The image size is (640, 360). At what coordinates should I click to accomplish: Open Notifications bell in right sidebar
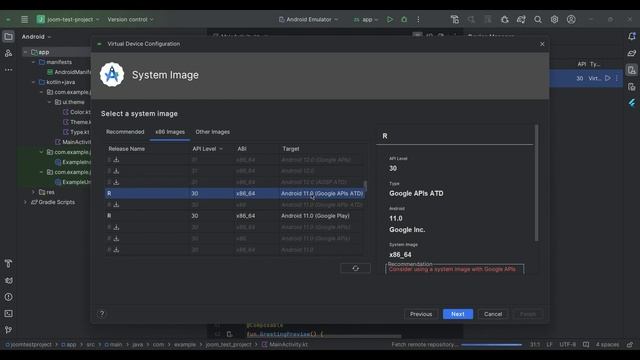pyautogui.click(x=632, y=36)
